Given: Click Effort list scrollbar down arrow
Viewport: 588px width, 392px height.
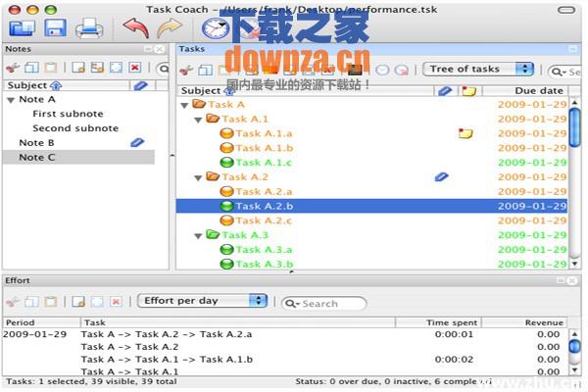Looking at the screenshot, I should 574,370.
